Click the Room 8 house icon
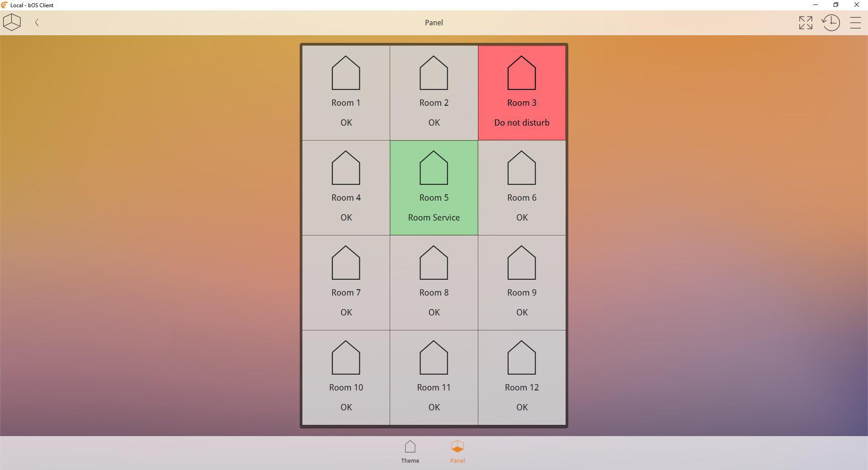The image size is (868, 470). [x=434, y=263]
